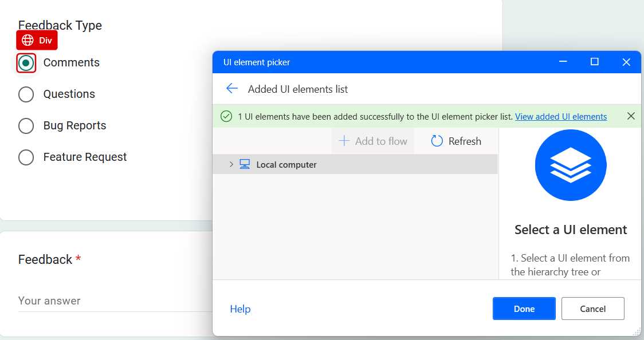Select the Local computer tree item

[x=286, y=164]
